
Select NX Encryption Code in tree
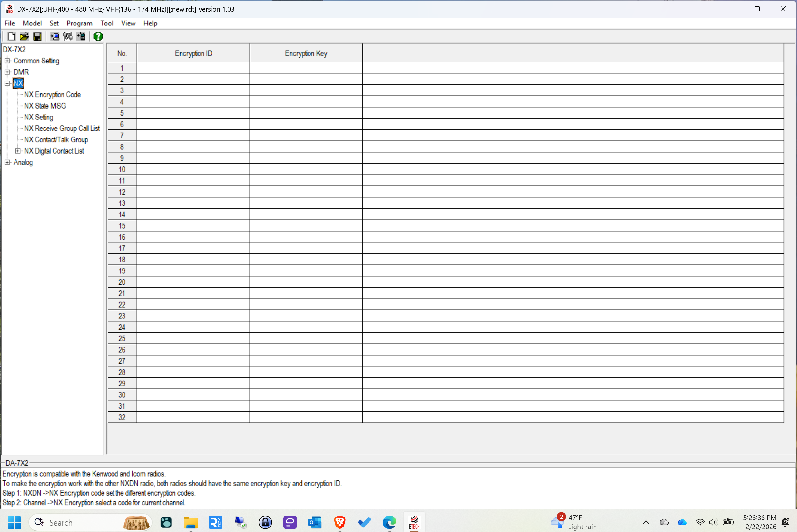pyautogui.click(x=52, y=95)
